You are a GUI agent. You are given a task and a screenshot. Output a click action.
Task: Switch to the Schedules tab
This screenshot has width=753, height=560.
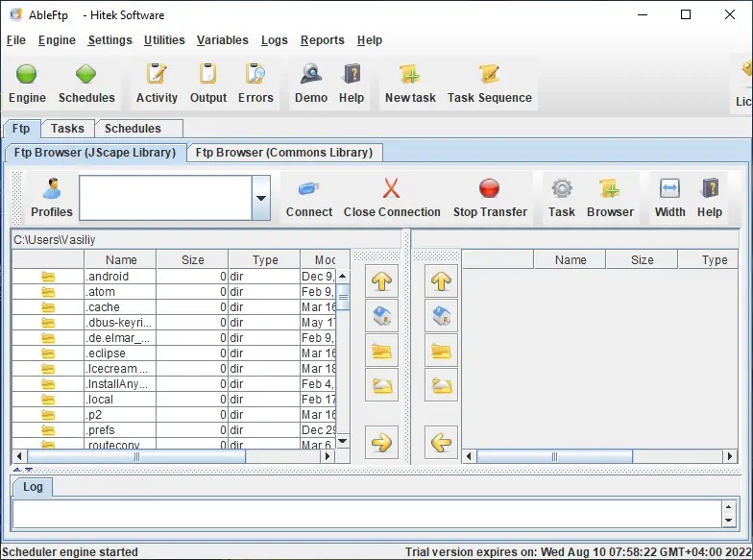(138, 129)
